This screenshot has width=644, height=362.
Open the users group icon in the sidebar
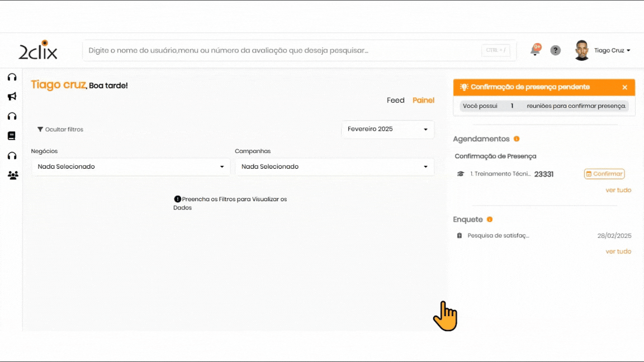pyautogui.click(x=12, y=175)
